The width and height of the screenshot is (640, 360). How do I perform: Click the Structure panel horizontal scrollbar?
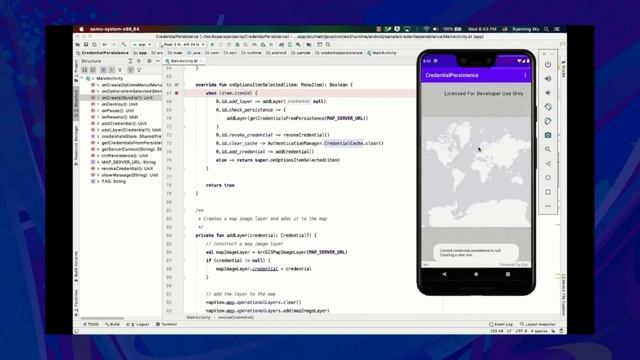coord(102,318)
